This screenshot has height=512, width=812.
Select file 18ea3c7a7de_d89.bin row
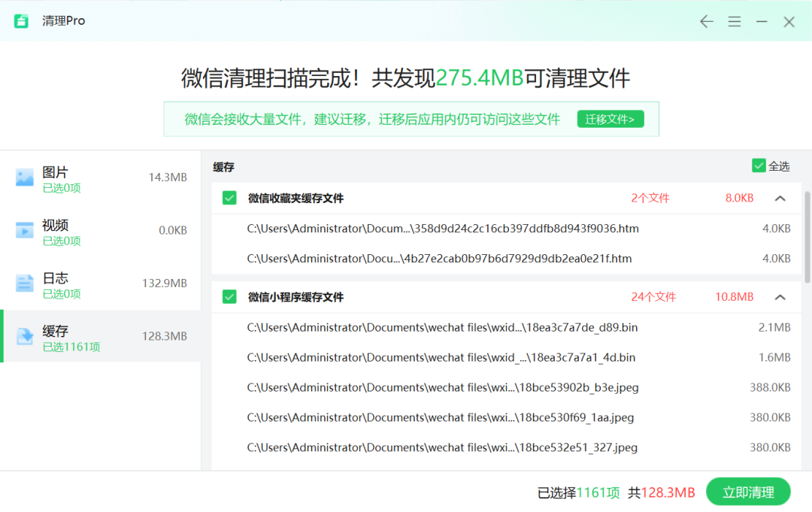[507, 328]
